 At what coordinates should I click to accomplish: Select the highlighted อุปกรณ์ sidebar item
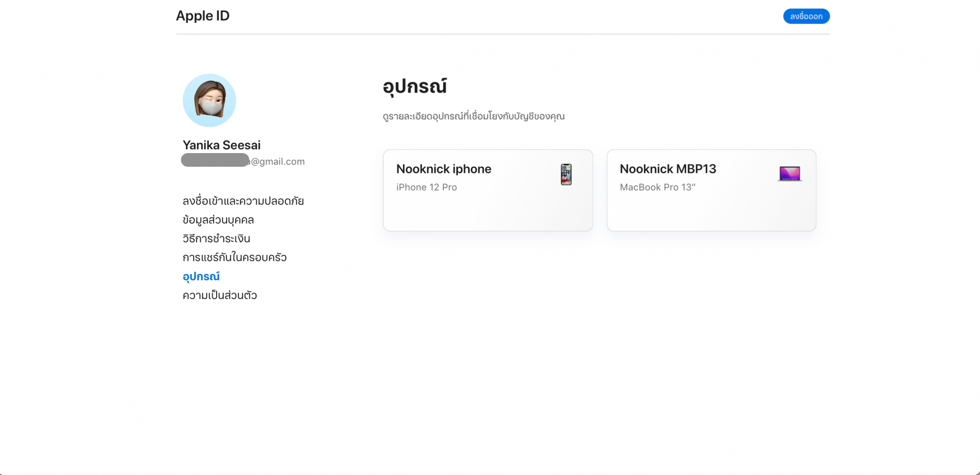(x=201, y=277)
